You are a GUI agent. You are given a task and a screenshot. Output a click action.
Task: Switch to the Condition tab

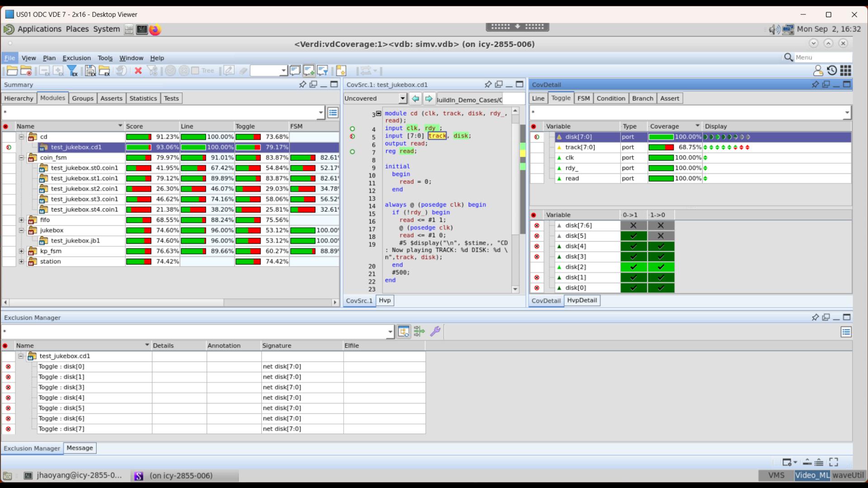click(x=610, y=98)
